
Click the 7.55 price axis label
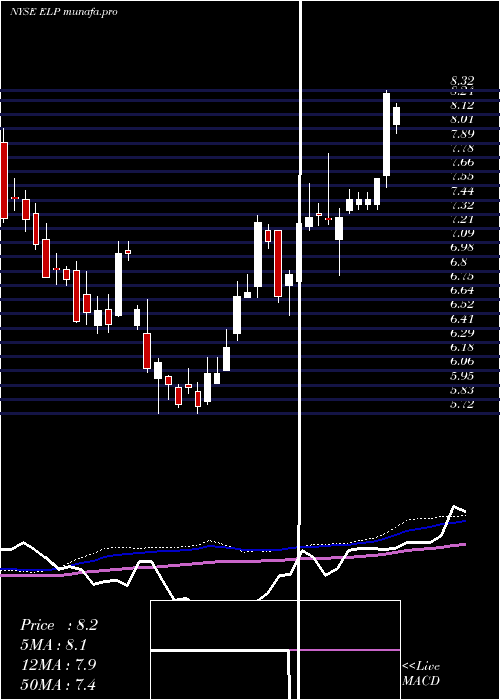pyautogui.click(x=462, y=176)
